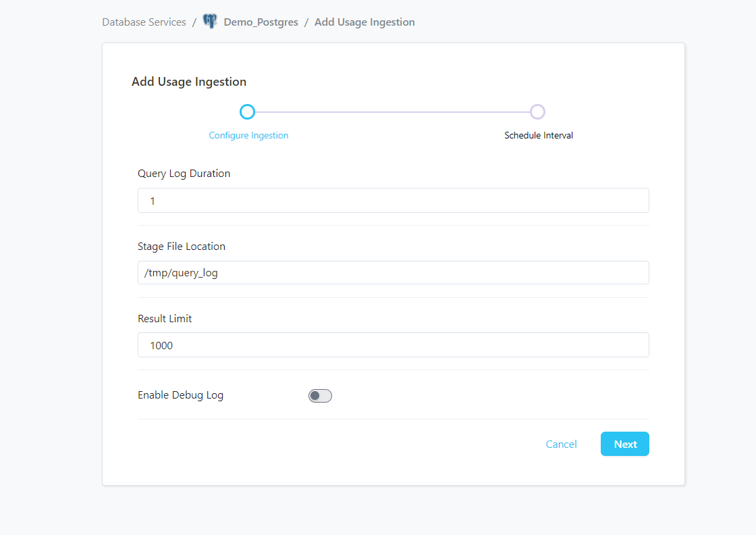The image size is (756, 535).
Task: Toggle the Enable Debug Log switch
Action: point(320,396)
